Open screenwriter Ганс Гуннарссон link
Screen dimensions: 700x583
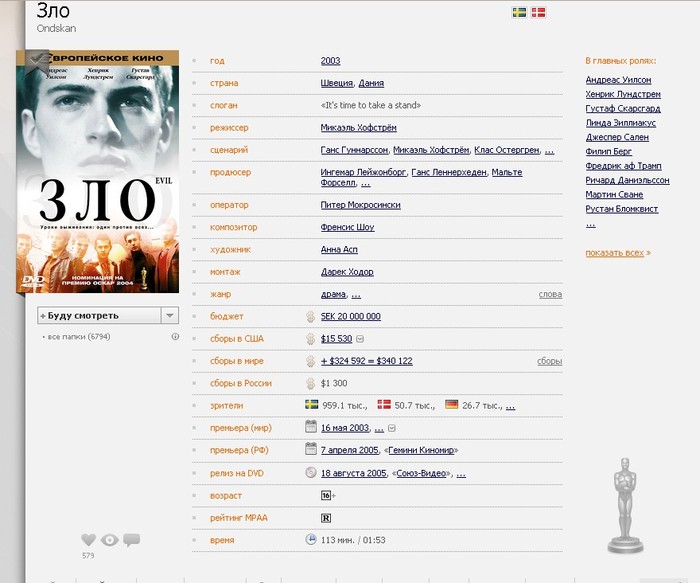coord(354,150)
